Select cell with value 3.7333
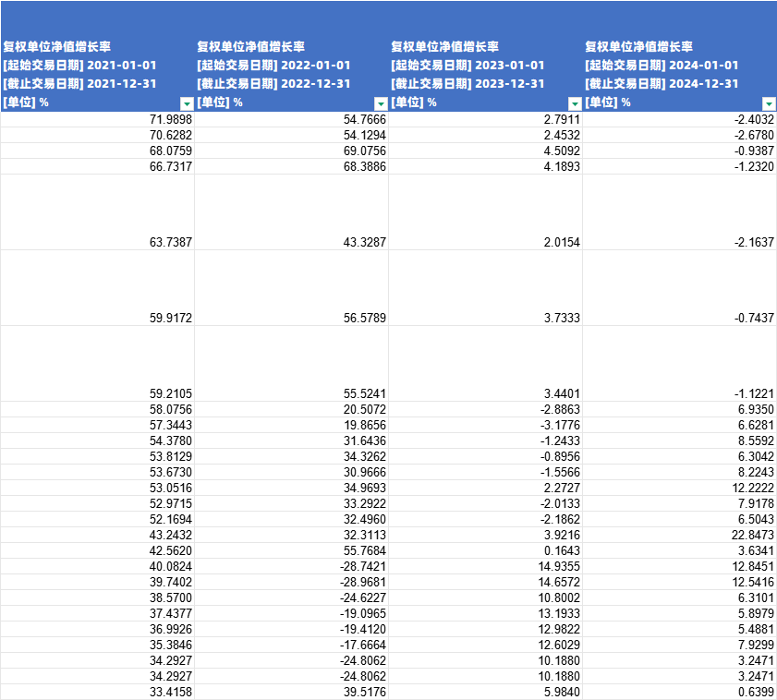The image size is (777, 700). [x=486, y=288]
